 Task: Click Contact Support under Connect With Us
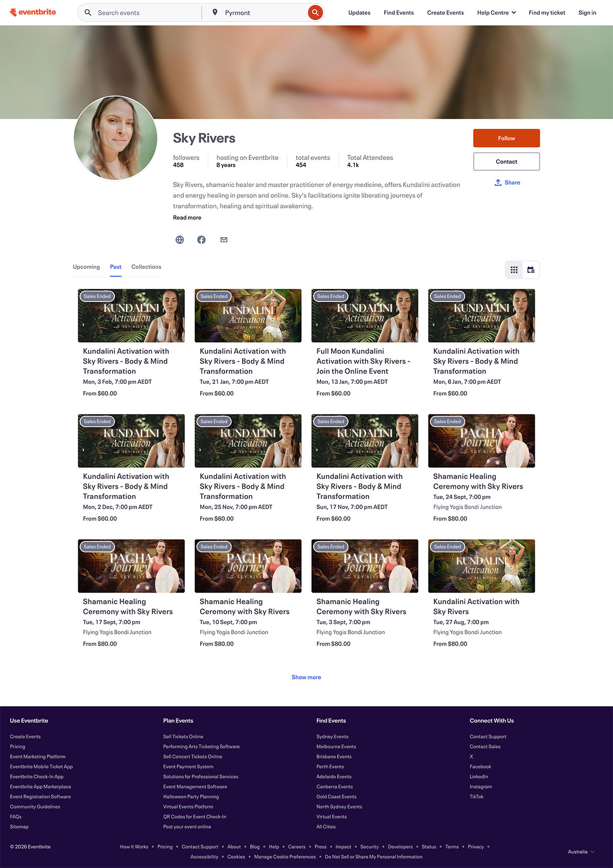click(488, 737)
